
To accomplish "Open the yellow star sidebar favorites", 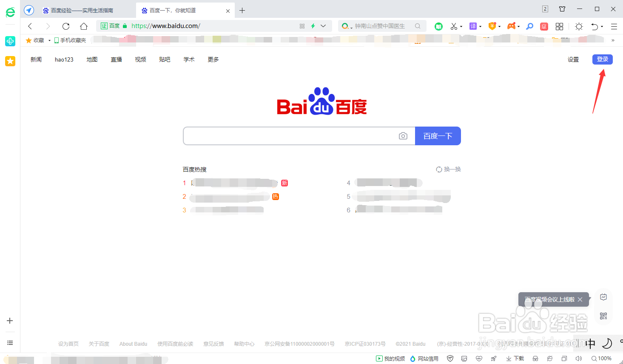I will pyautogui.click(x=10, y=61).
